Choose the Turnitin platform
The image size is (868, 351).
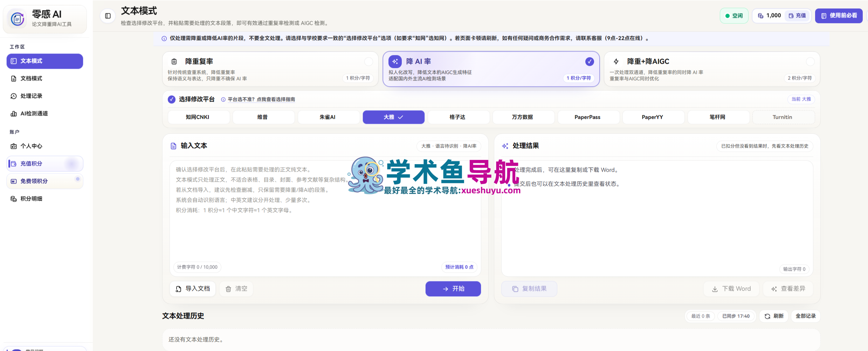point(783,117)
